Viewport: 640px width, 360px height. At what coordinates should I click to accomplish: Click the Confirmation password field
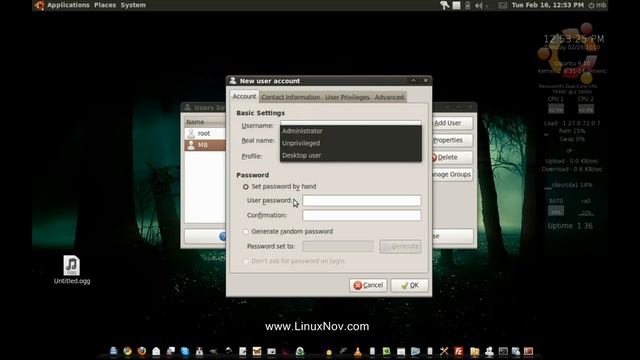(x=362, y=215)
